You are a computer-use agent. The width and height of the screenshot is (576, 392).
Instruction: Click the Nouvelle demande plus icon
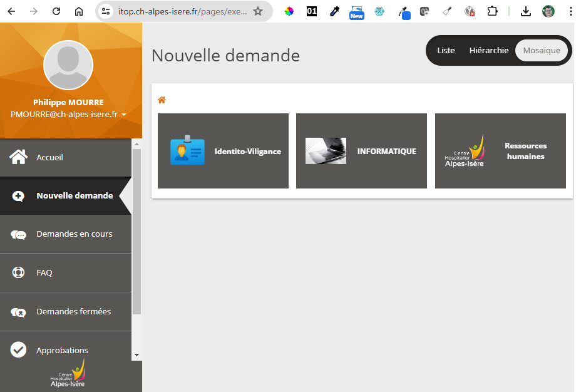[x=19, y=196]
